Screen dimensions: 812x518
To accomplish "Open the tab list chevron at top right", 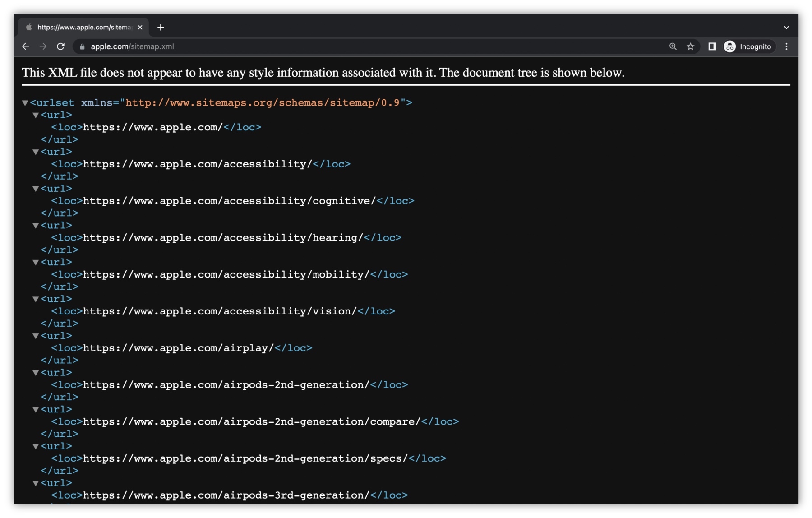I will point(787,27).
